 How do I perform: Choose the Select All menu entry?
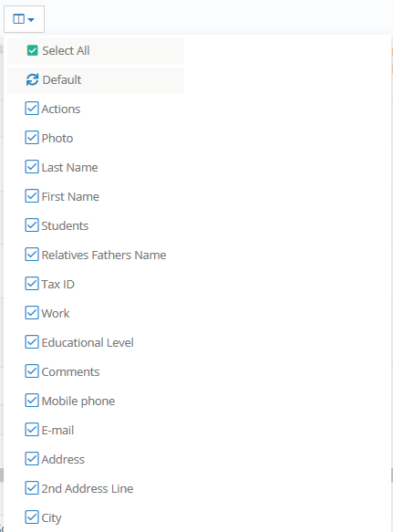[x=96, y=50]
